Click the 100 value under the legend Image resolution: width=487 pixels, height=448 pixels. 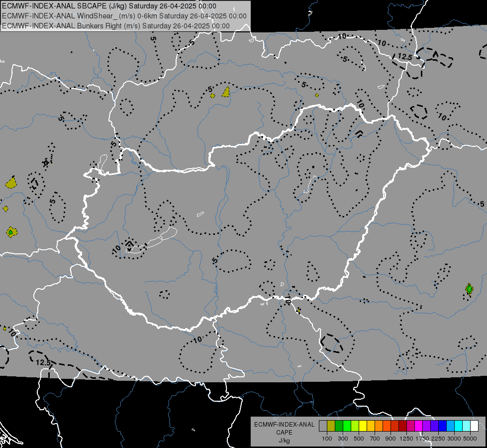pyautogui.click(x=327, y=439)
